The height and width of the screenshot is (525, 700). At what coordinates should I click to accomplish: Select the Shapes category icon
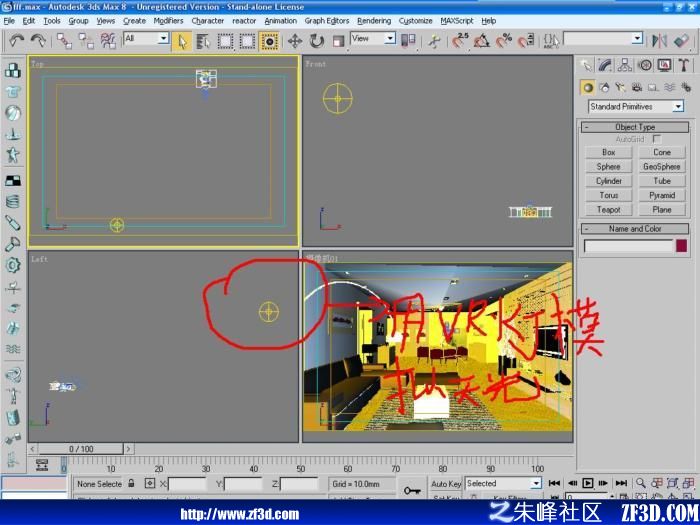coord(604,88)
